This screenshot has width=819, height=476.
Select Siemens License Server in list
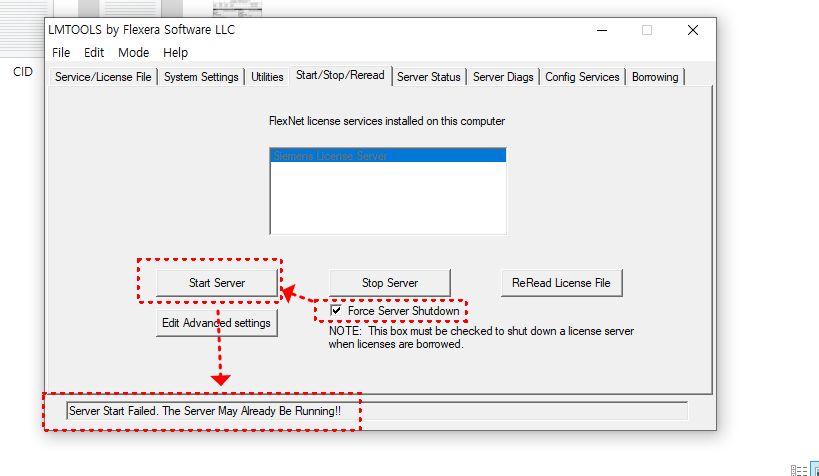tap(388, 156)
